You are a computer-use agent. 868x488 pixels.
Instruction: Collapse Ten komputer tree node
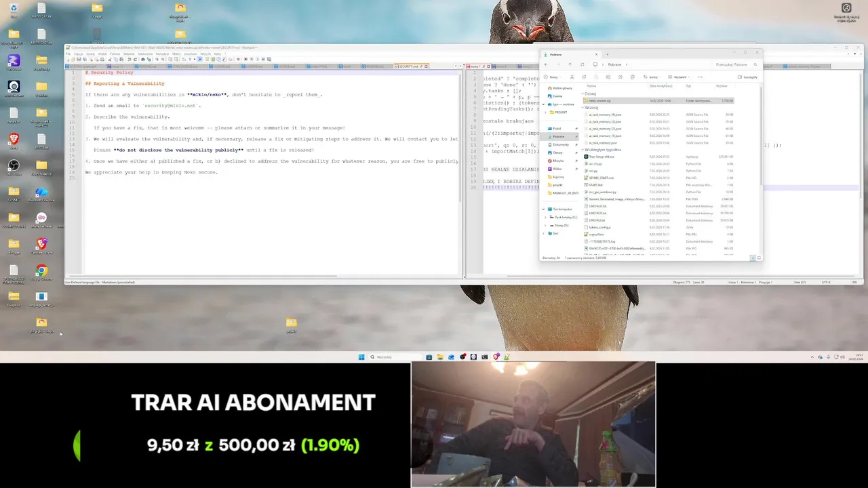coord(543,209)
